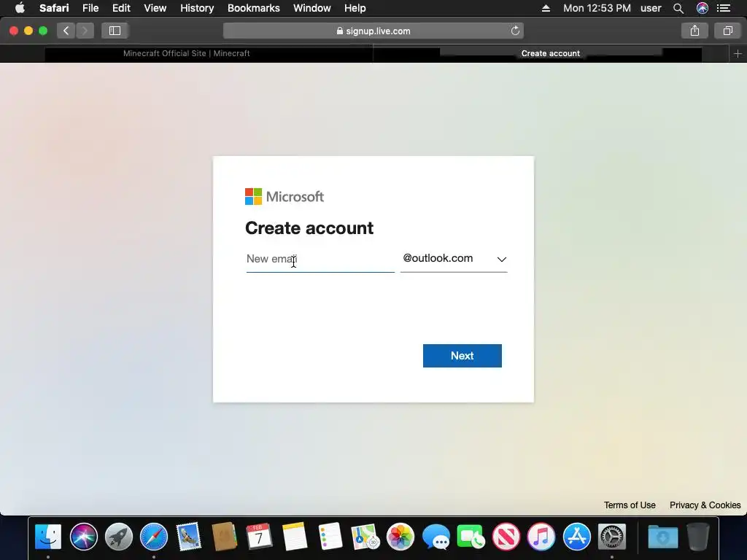Launch Siri from the Dock
The image size is (747, 560).
pyautogui.click(x=83, y=537)
